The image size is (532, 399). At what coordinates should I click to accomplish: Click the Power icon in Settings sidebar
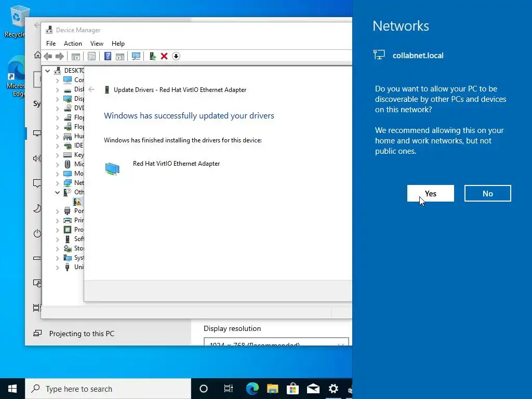pyautogui.click(x=37, y=233)
